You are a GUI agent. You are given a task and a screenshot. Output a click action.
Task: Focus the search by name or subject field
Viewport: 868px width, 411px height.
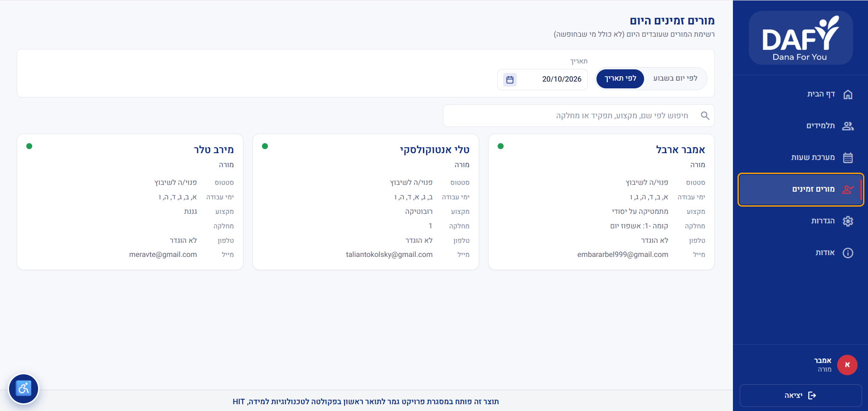point(578,116)
